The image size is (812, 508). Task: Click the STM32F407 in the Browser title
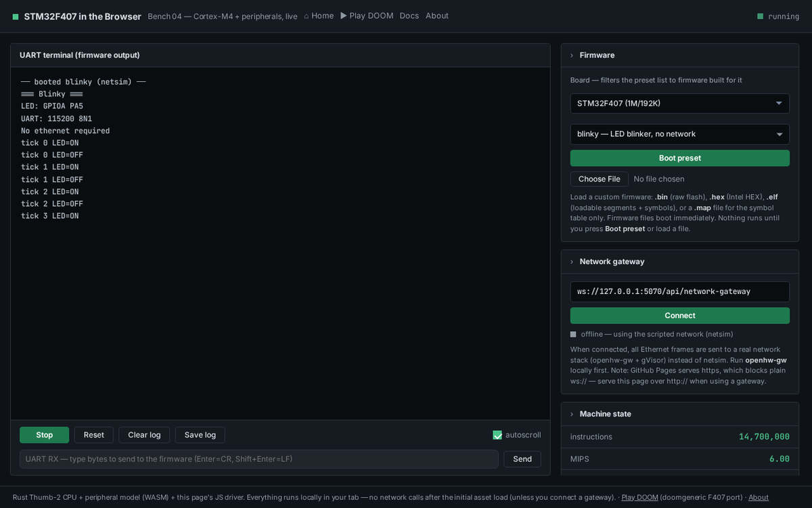pos(83,16)
